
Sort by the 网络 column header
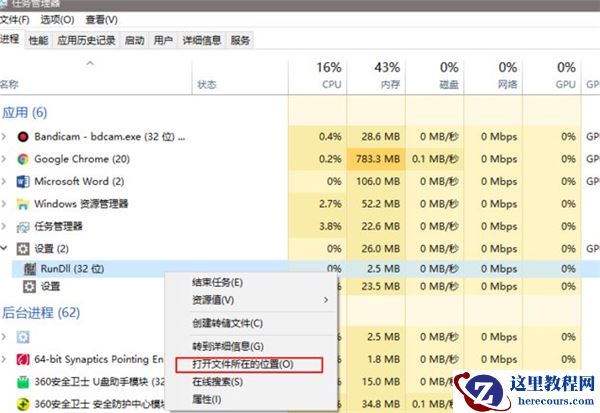[507, 84]
